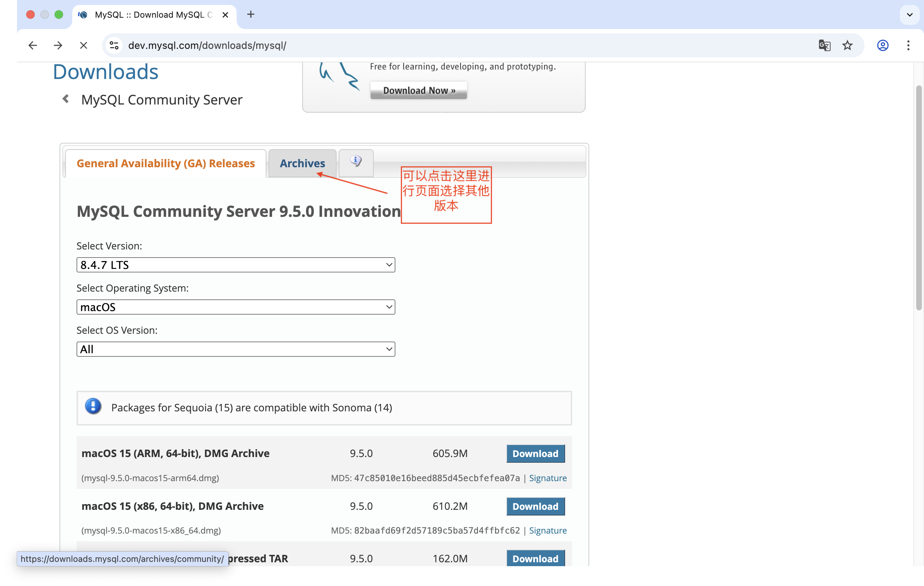924x586 pixels.
Task: Click the browser back arrow
Action: click(x=33, y=46)
